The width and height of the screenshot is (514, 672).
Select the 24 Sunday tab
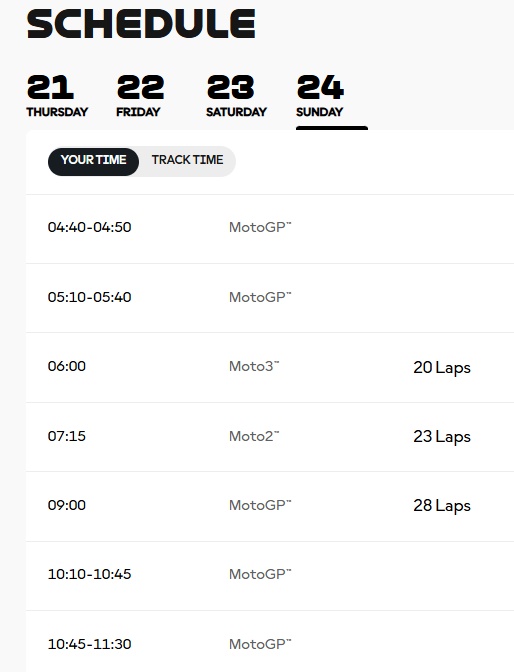pos(320,96)
